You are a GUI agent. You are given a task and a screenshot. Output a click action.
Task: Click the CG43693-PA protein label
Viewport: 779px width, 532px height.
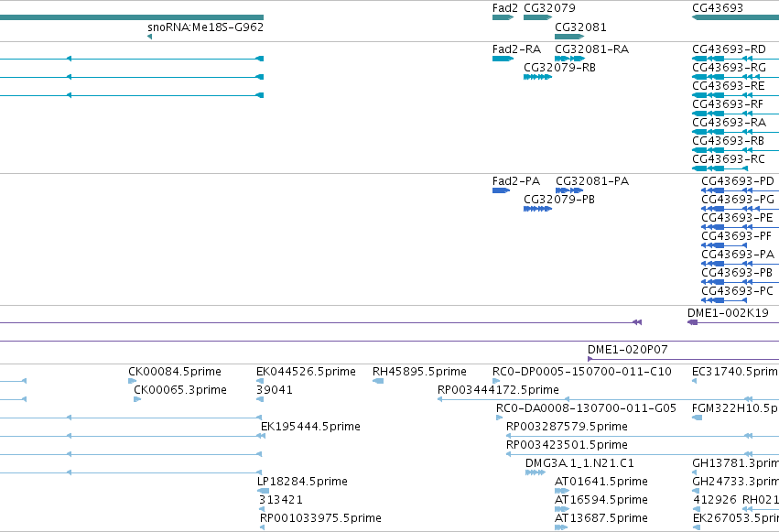738,255
